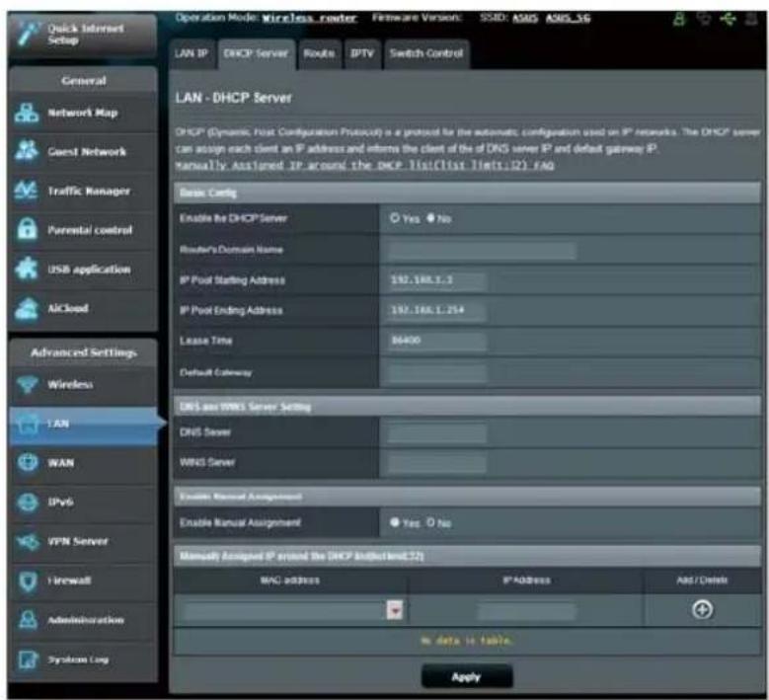
Task: Click the rightmost header status icon
Action: point(752,19)
